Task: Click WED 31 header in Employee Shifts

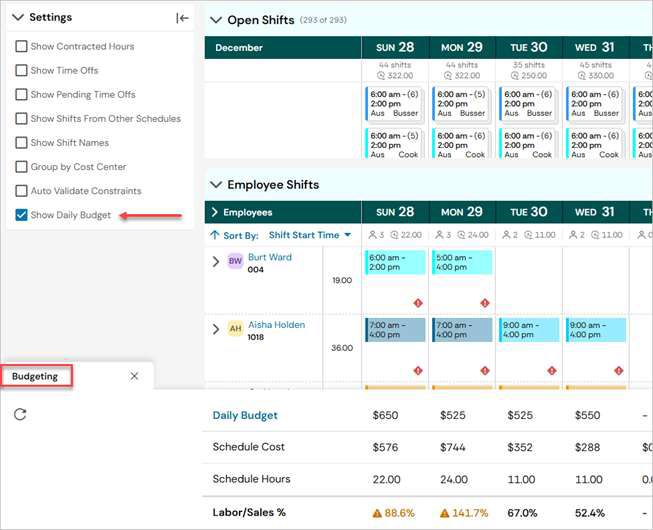Action: pos(596,212)
